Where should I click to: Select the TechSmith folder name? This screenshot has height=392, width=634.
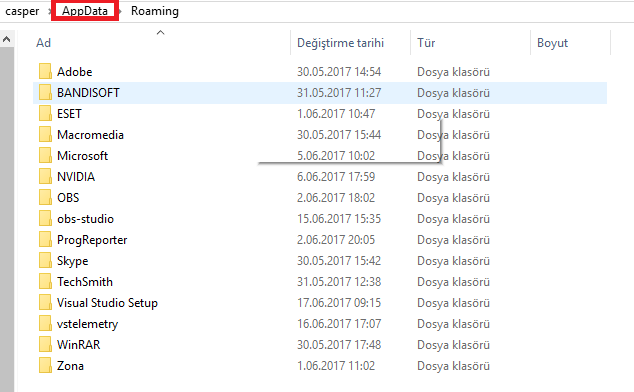(x=85, y=282)
